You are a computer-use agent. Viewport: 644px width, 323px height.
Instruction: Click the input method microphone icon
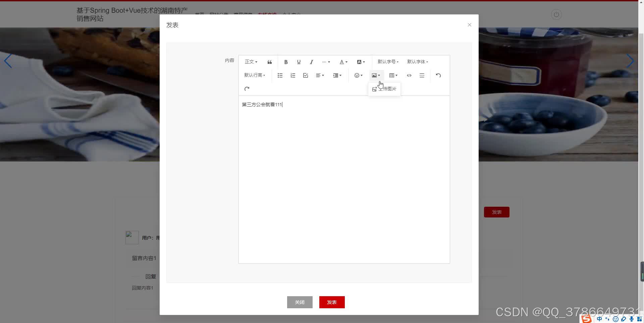(632, 319)
